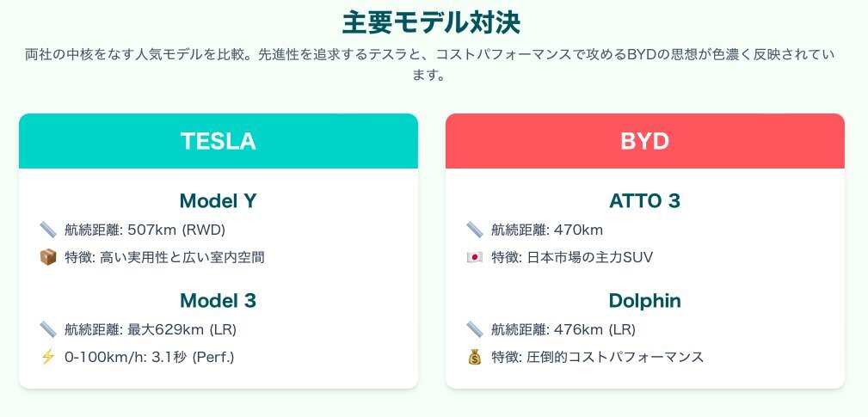Click the money bag icon under Dolphin
Viewport: 868px width, 417px height.
pyautogui.click(x=475, y=358)
